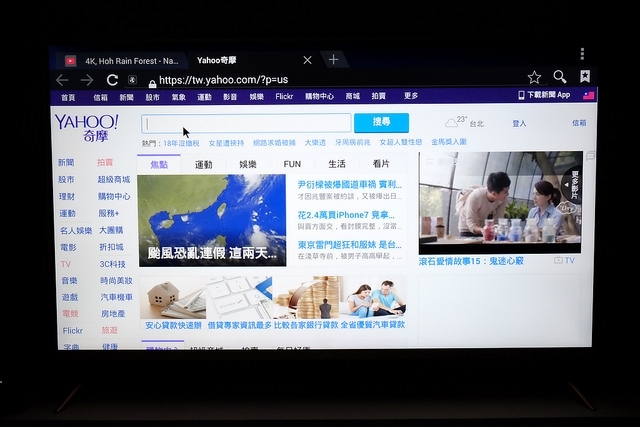Add a new browser tab
Image resolution: width=640 pixels, height=427 pixels.
333,60
